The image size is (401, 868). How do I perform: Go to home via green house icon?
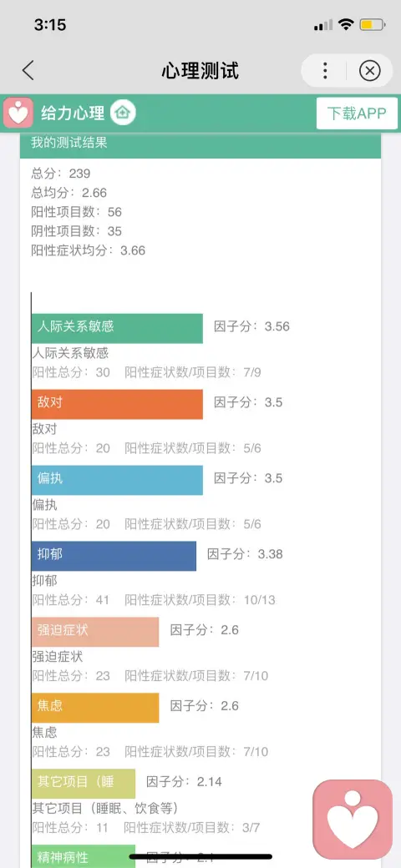(123, 113)
